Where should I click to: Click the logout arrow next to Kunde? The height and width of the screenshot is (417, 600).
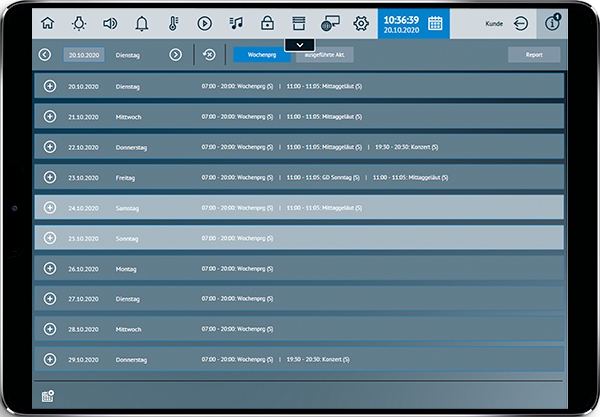521,24
